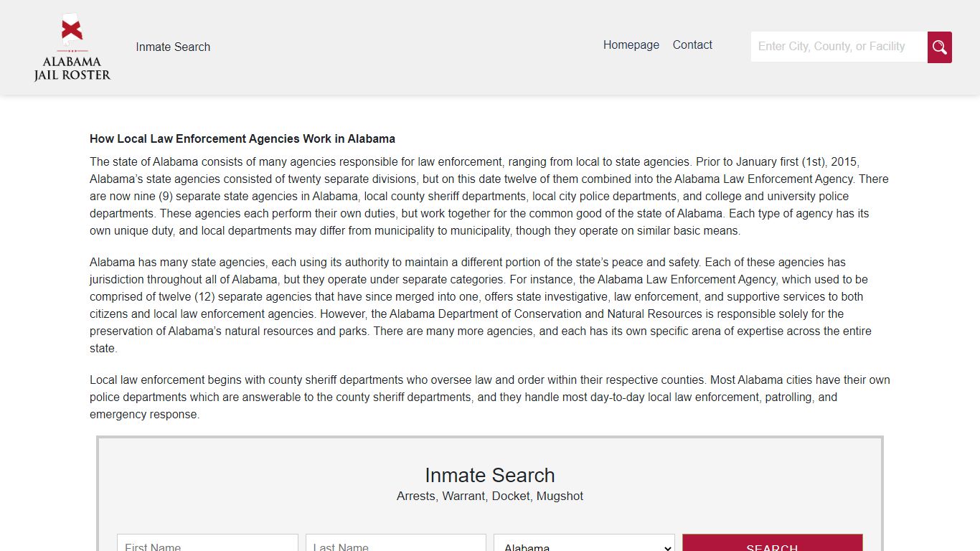This screenshot has width=980, height=551.
Task: Click the state select chevron arrow
Action: click(667, 547)
